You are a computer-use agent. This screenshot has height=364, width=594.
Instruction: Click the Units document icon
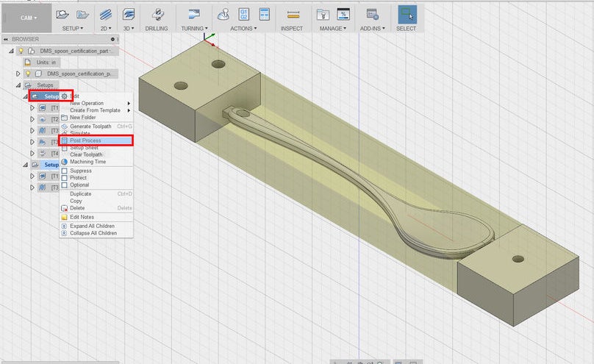click(x=28, y=62)
